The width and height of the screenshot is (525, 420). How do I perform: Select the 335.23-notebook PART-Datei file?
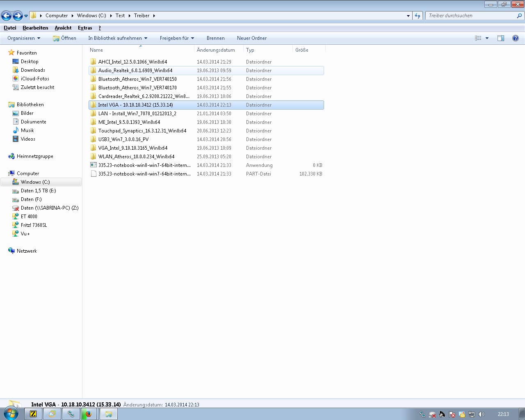[x=206, y=174]
